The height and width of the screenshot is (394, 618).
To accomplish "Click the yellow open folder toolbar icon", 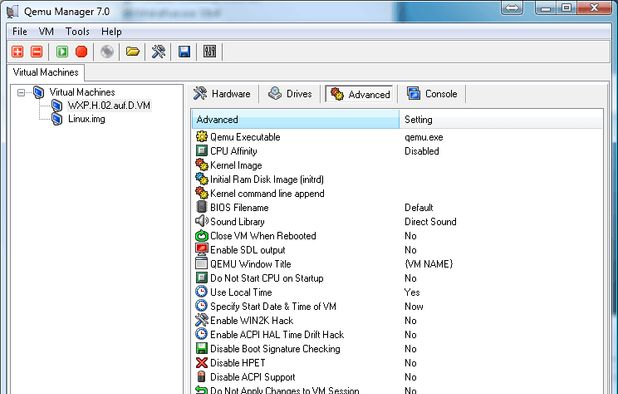I will pos(132,52).
